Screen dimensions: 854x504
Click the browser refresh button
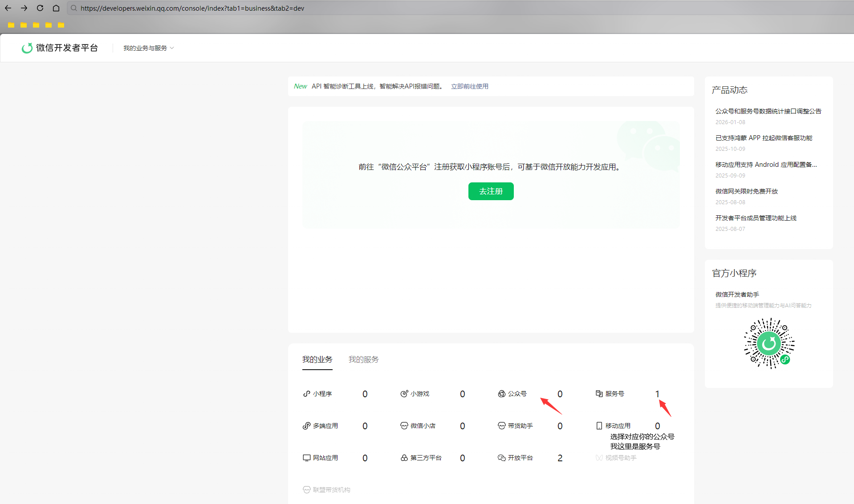[40, 8]
